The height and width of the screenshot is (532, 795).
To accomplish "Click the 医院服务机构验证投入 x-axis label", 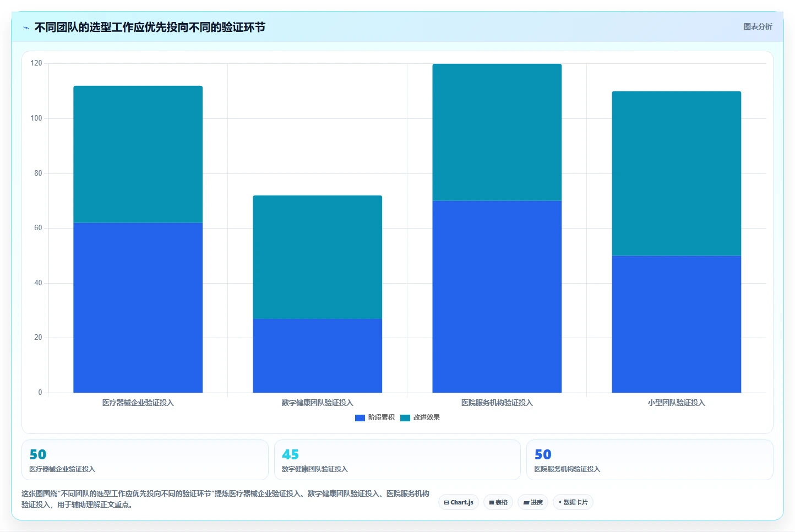I will 497,403.
